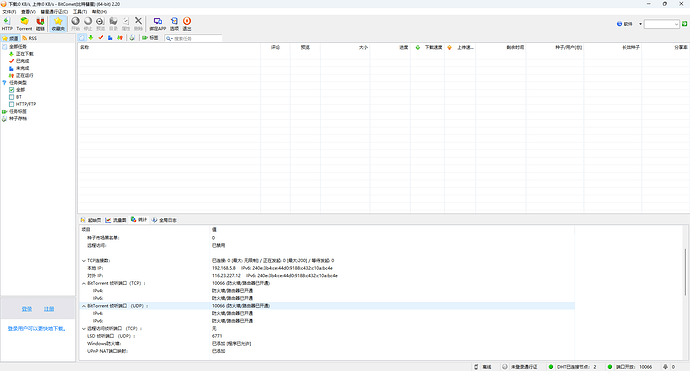Click the blue software globe icon
690x371 pixels.
pos(619,24)
